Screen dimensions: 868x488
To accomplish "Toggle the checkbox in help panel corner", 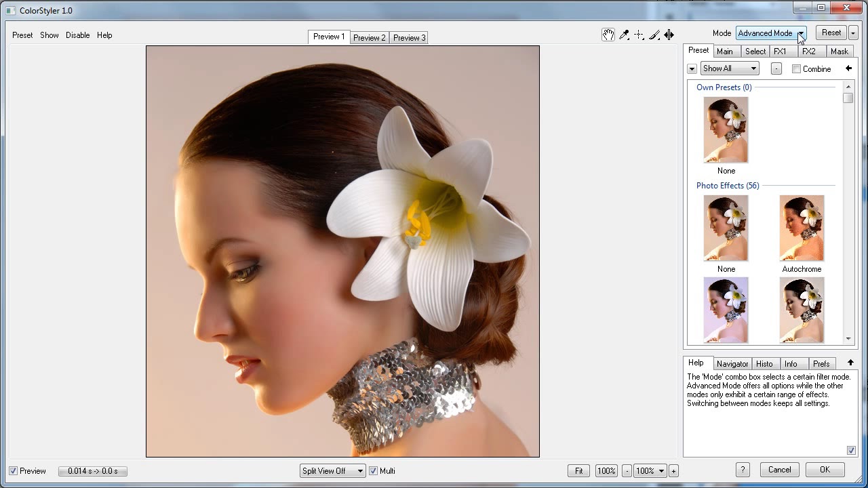I will (x=851, y=451).
